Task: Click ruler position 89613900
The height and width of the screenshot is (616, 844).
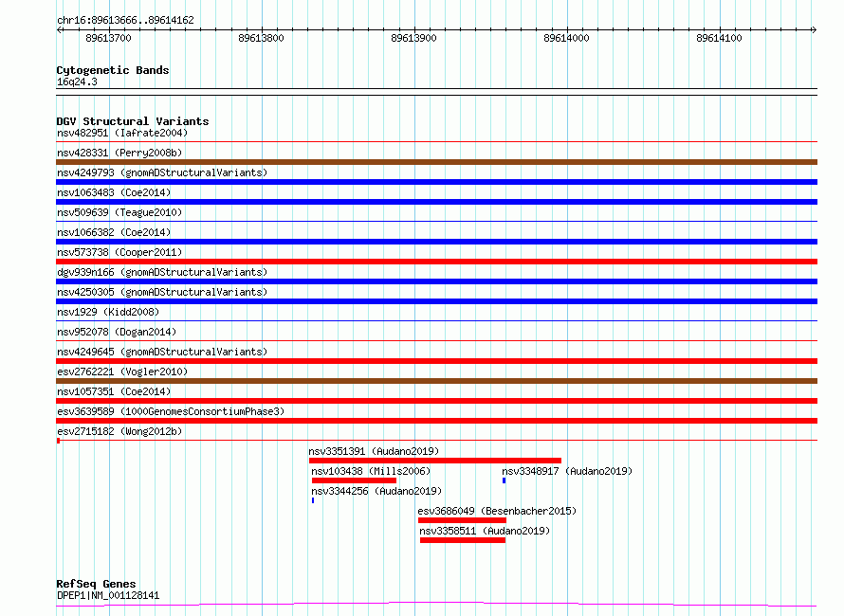Action: click(413, 38)
